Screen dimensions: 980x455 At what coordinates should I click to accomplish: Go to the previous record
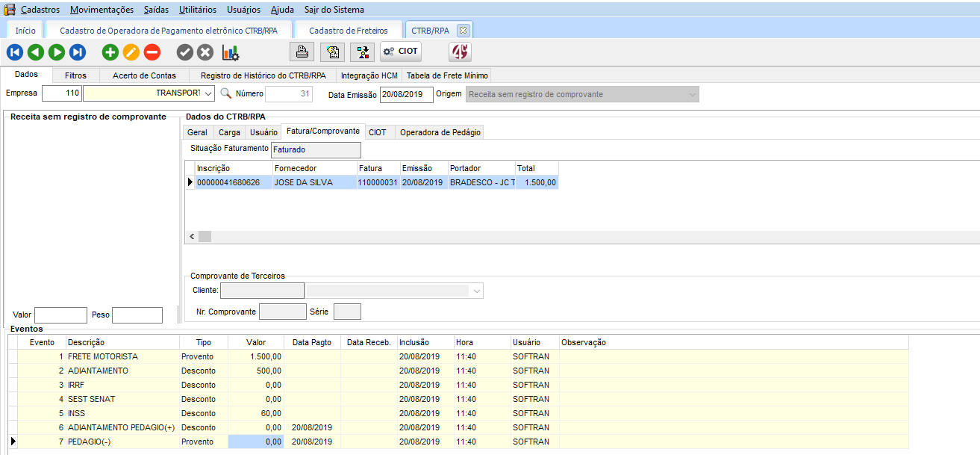pyautogui.click(x=35, y=52)
